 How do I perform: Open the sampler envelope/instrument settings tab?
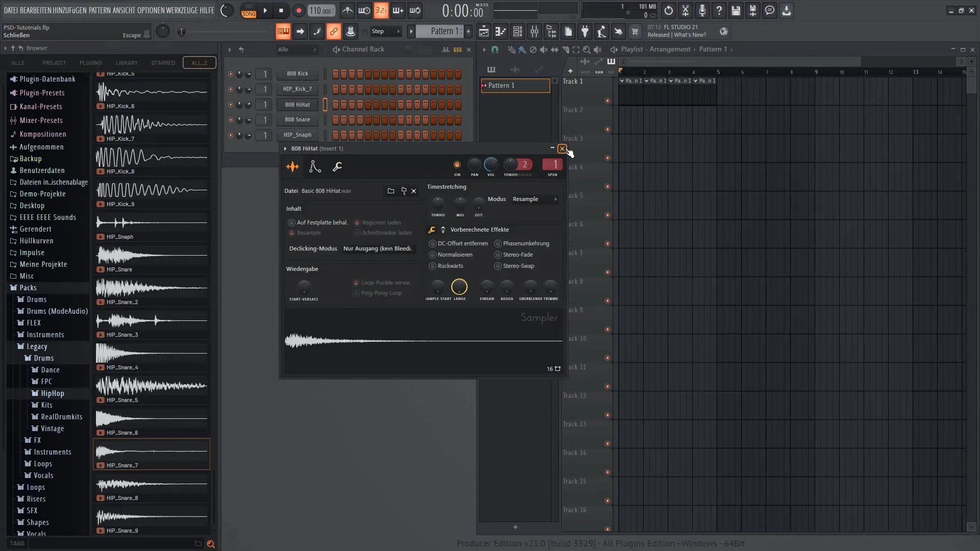tap(315, 166)
